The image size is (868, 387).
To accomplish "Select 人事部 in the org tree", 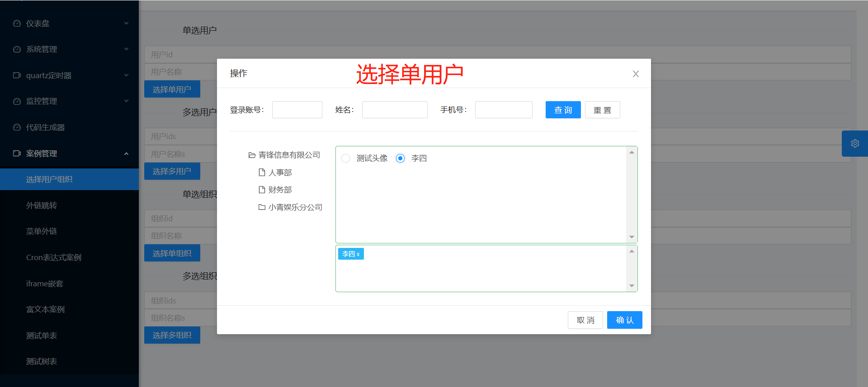I will pos(280,173).
